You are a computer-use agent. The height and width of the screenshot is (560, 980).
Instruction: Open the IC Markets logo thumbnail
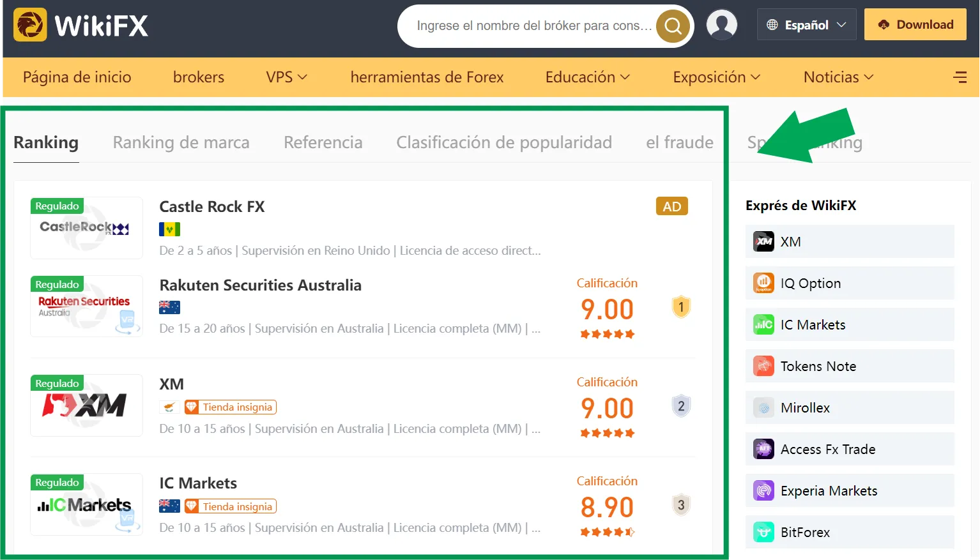[86, 504]
